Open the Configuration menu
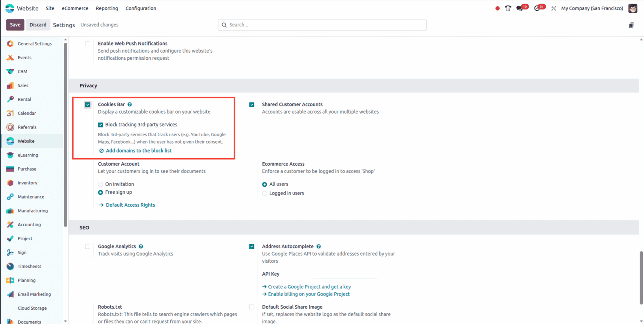This screenshot has height=324, width=644. (x=141, y=8)
